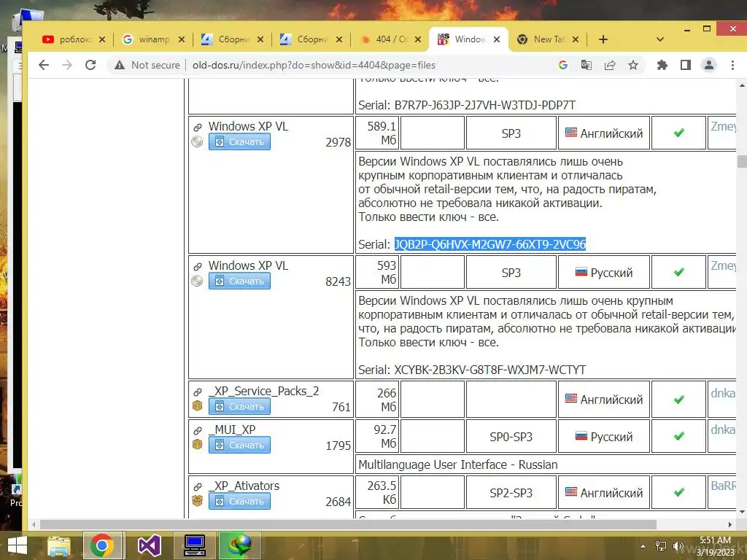Click the address bar URL field
The width and height of the screenshot is (747, 560).
coord(314,65)
